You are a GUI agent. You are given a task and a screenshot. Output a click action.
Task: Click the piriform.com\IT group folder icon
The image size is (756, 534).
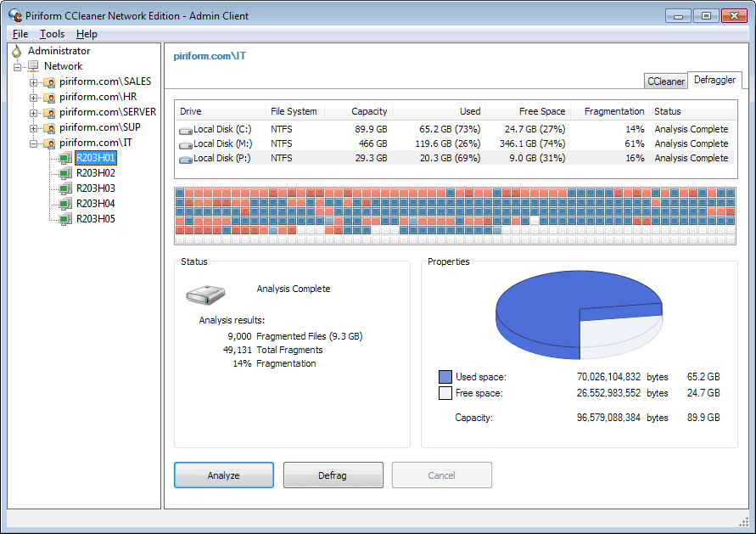49,143
